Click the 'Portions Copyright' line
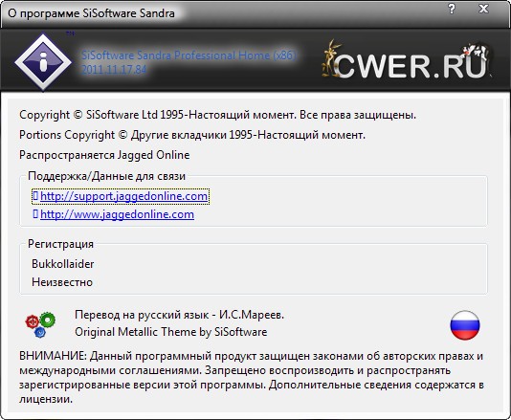This screenshot has height=420, width=511. click(x=192, y=135)
